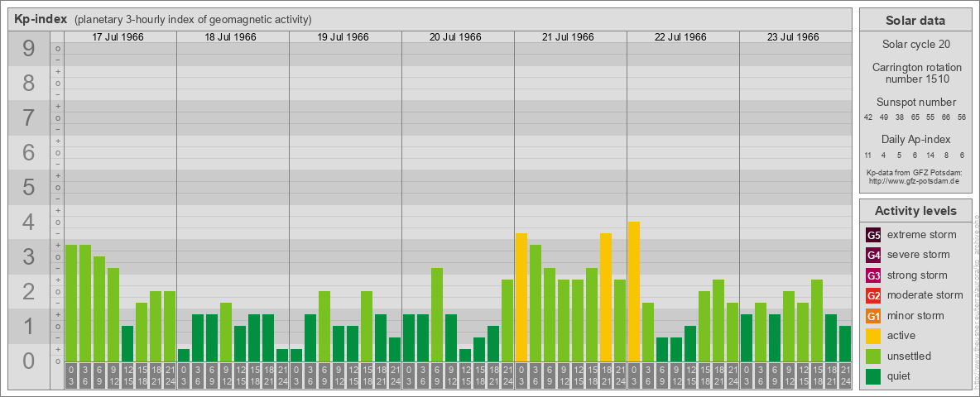Click the 17 Jul 1966 date header

[118, 37]
